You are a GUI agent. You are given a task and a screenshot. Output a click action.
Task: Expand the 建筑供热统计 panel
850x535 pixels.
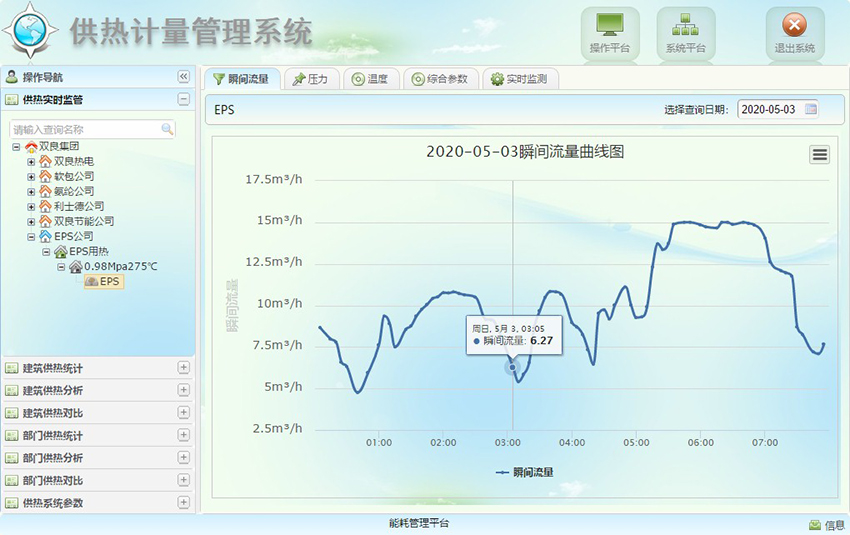tap(183, 368)
